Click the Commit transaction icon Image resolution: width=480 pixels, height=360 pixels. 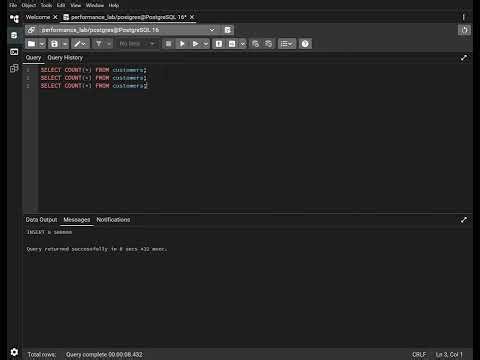pyautogui.click(x=255, y=44)
